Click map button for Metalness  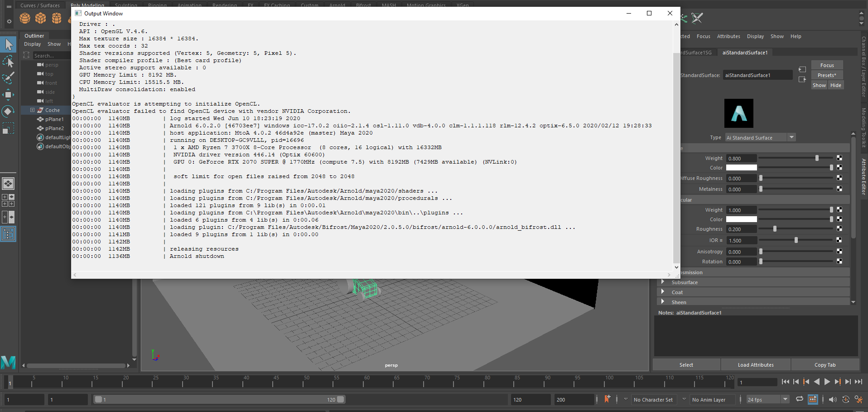pos(839,189)
